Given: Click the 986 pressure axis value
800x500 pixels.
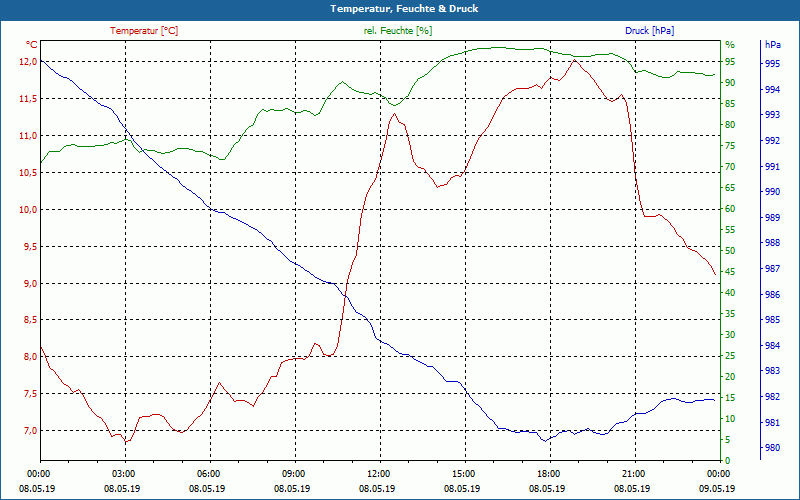Looking at the screenshot, I should (x=772, y=294).
